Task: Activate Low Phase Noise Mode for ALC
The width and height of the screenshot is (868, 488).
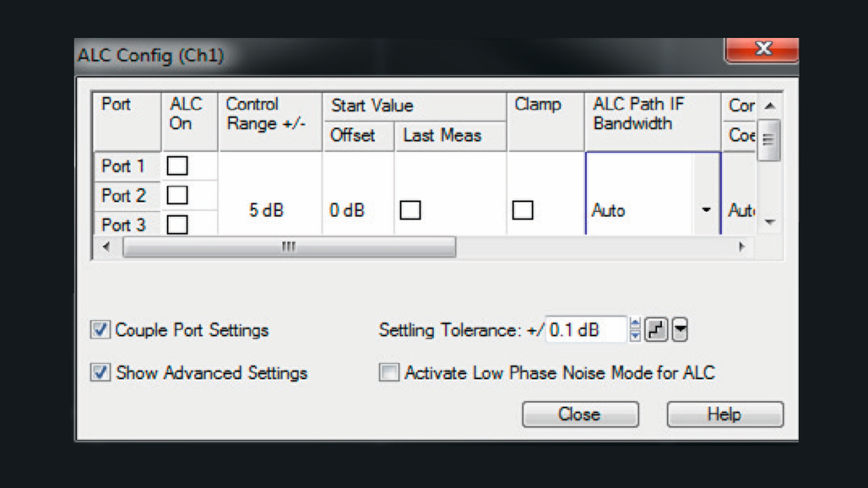Action: [389, 373]
